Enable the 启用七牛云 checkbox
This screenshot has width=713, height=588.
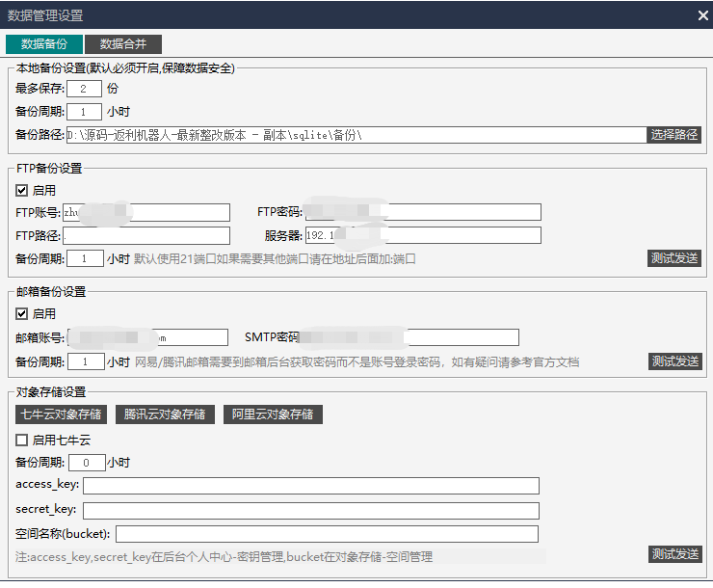pyautogui.click(x=22, y=440)
